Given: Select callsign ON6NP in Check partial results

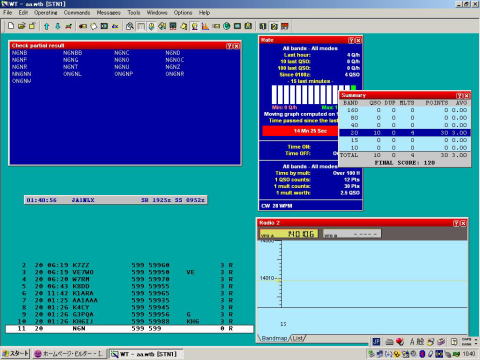Looking at the screenshot, I should click(x=123, y=74).
